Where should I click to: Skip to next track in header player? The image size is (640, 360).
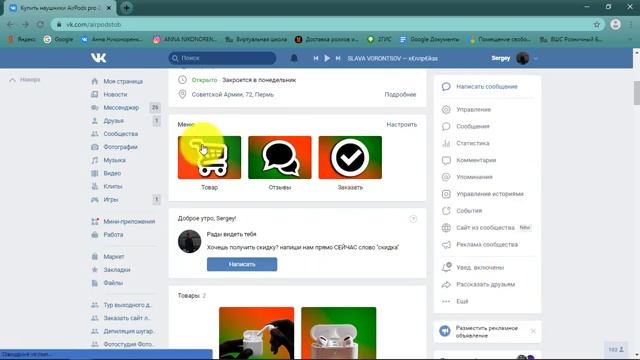coord(338,58)
